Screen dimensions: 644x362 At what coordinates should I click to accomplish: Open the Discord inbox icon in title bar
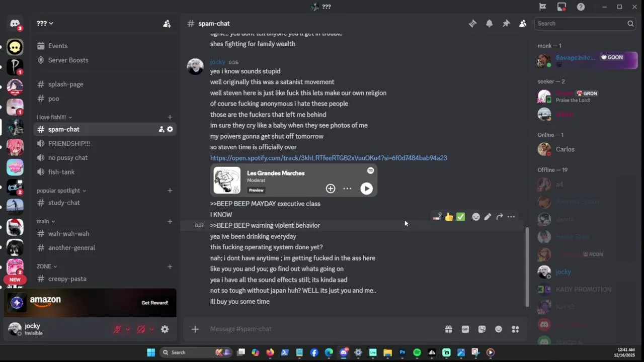click(x=561, y=7)
